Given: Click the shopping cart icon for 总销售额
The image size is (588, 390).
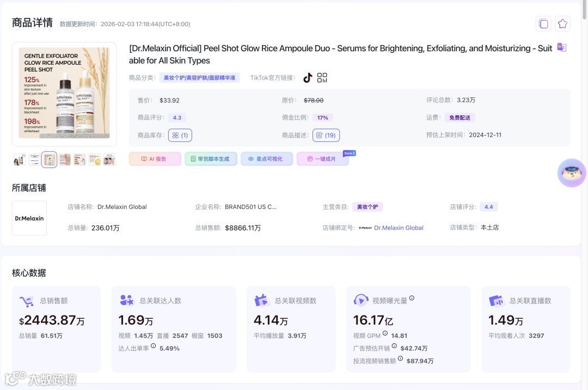Looking at the screenshot, I should point(27,301).
